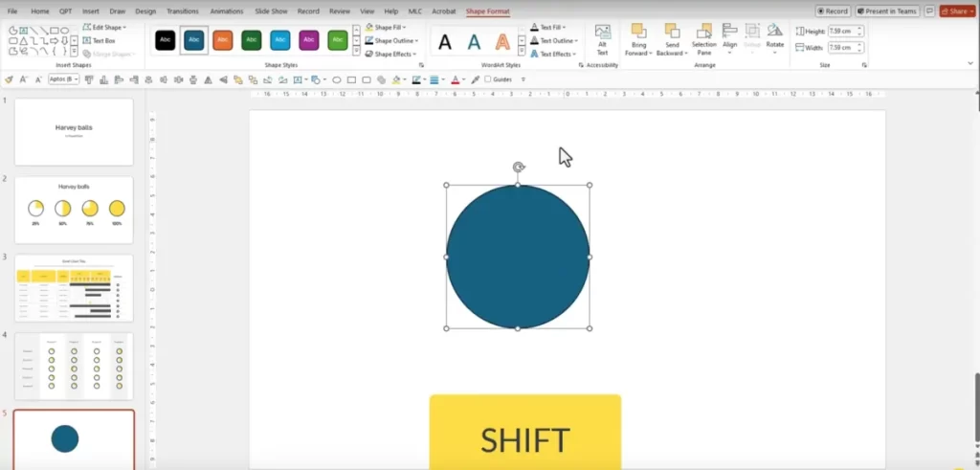The width and height of the screenshot is (980, 470).
Task: Open Text Fill dropdown
Action: (547, 28)
